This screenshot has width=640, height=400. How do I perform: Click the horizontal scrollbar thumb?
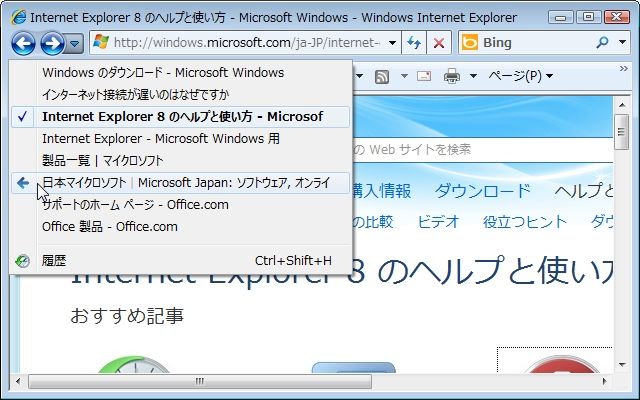[200, 382]
